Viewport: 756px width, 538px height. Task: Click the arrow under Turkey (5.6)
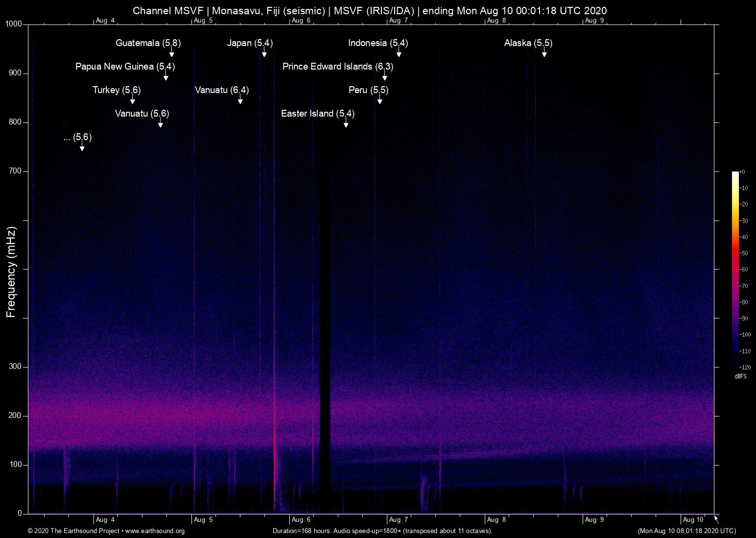click(132, 100)
